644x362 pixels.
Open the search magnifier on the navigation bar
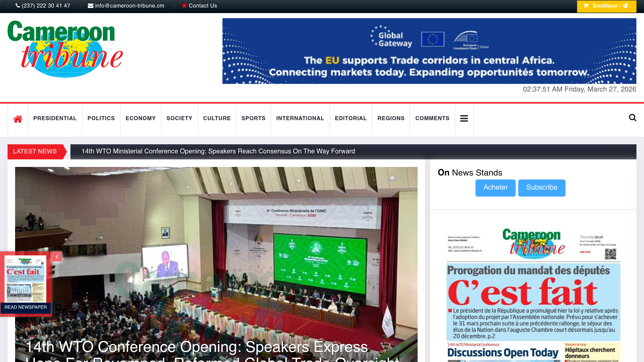tap(633, 118)
